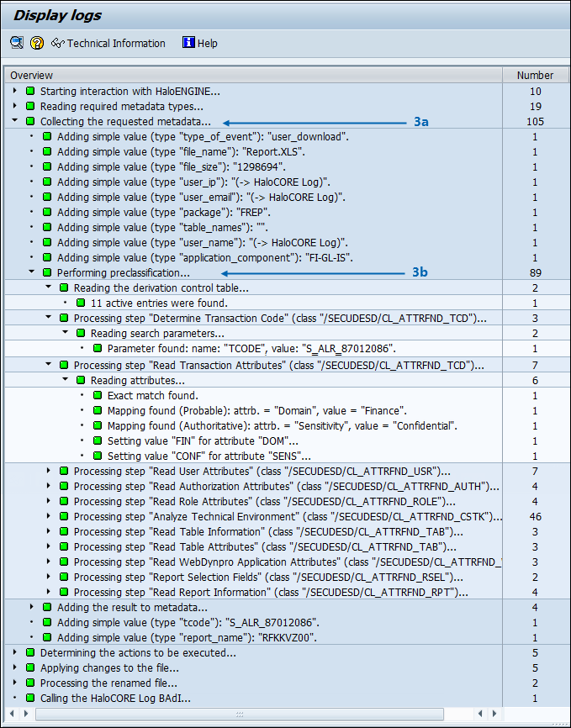Click right arrow of Number column scrollbar
The height and width of the screenshot is (728, 571).
(494, 713)
